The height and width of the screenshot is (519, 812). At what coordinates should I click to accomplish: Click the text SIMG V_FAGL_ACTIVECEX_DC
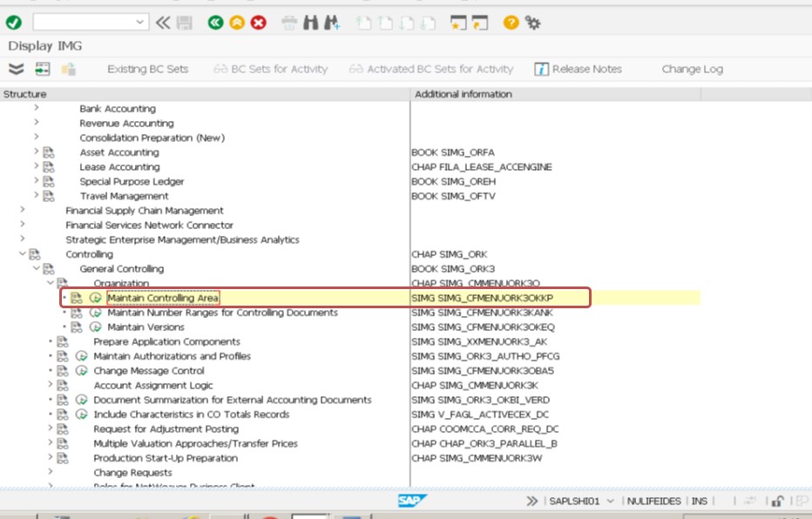tap(480, 415)
